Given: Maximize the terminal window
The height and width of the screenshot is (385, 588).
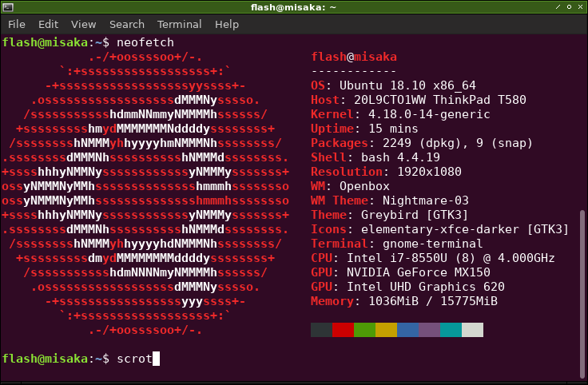Looking at the screenshot, I should tap(570, 6).
